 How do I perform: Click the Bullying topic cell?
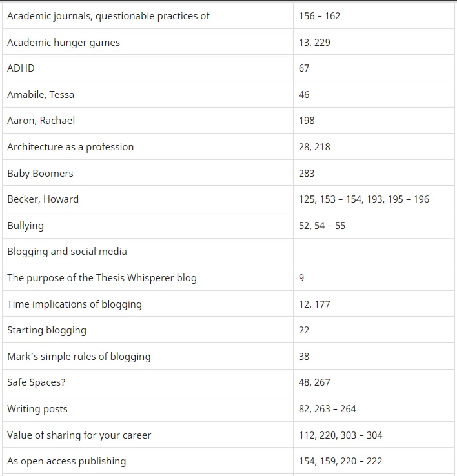(x=25, y=226)
